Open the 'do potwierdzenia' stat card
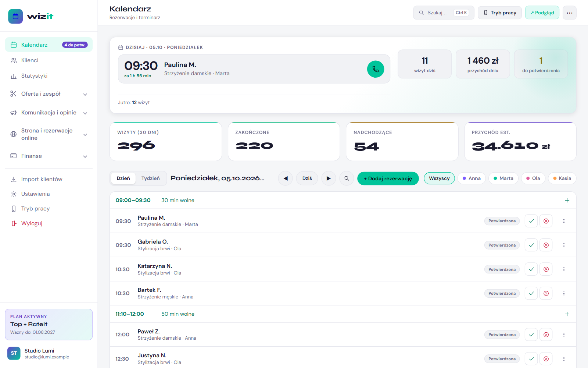Screen dimensions: 588x368 [541, 64]
